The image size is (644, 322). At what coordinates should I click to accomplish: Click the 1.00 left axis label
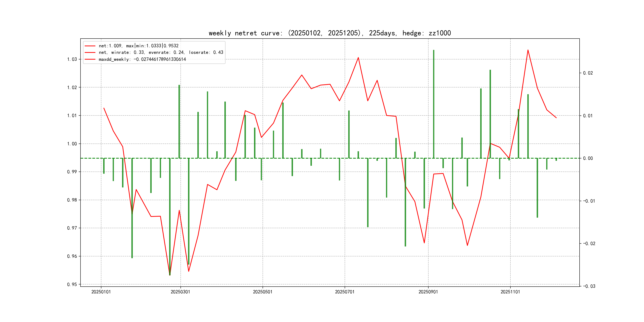(72, 144)
